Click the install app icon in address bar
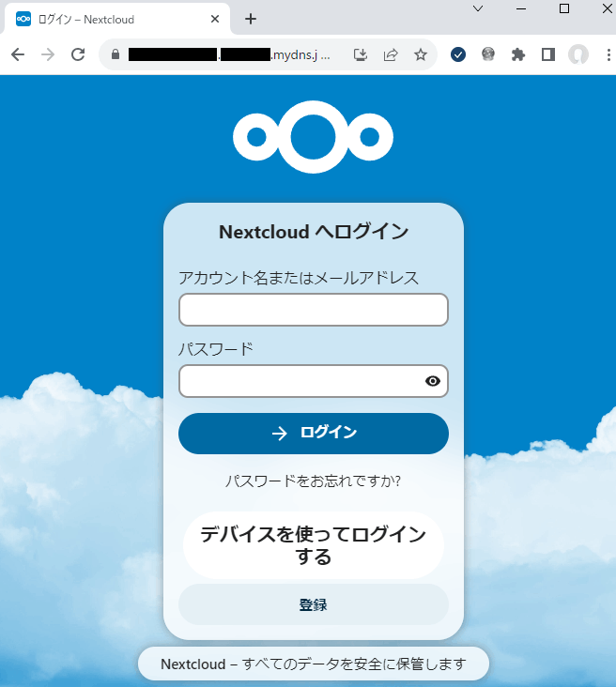The height and width of the screenshot is (687, 616). [361, 54]
